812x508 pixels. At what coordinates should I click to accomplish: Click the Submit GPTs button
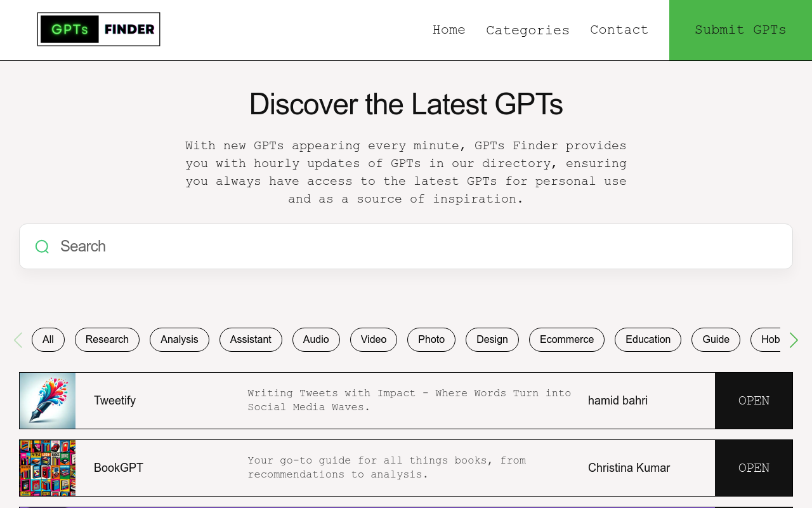pos(740,30)
